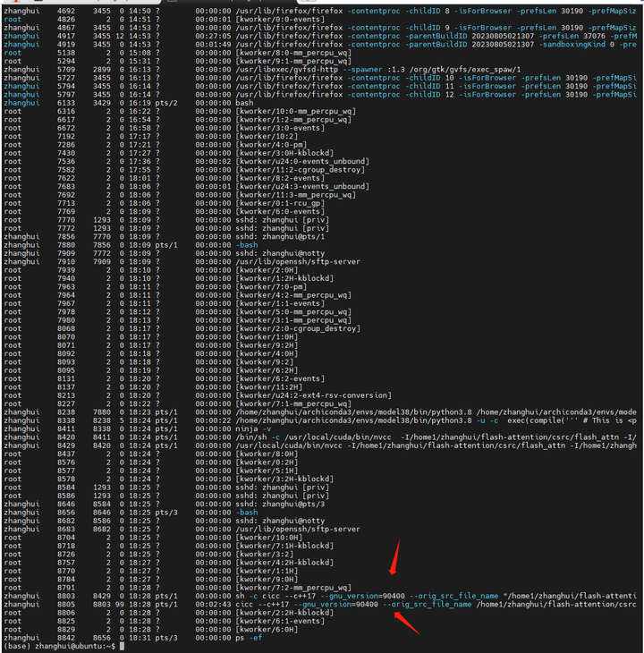Select "[kworker/8:2-events]" process name

[280, 178]
